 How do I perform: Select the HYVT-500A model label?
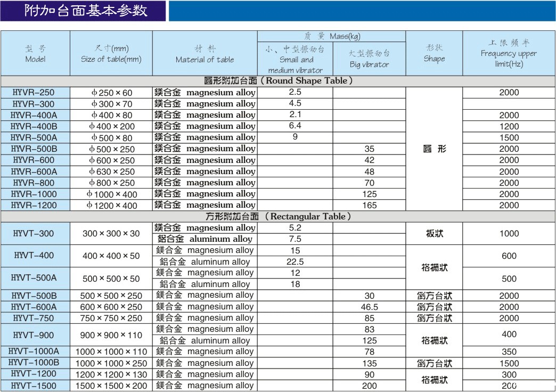point(35,278)
